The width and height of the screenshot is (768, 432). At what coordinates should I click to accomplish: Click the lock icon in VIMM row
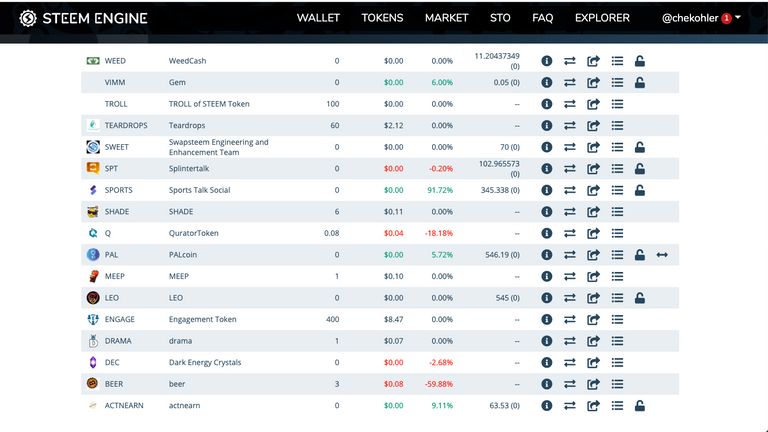[x=640, y=82]
